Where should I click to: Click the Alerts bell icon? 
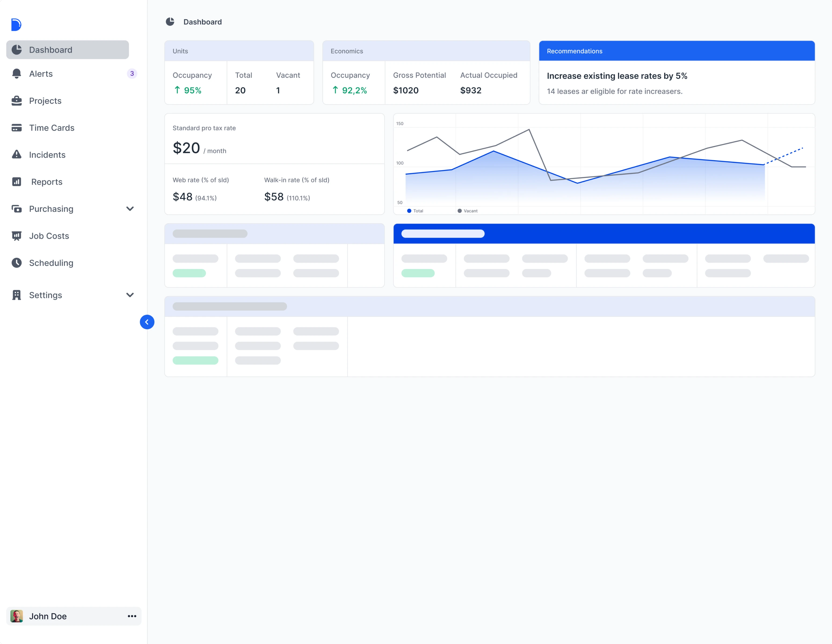16,74
